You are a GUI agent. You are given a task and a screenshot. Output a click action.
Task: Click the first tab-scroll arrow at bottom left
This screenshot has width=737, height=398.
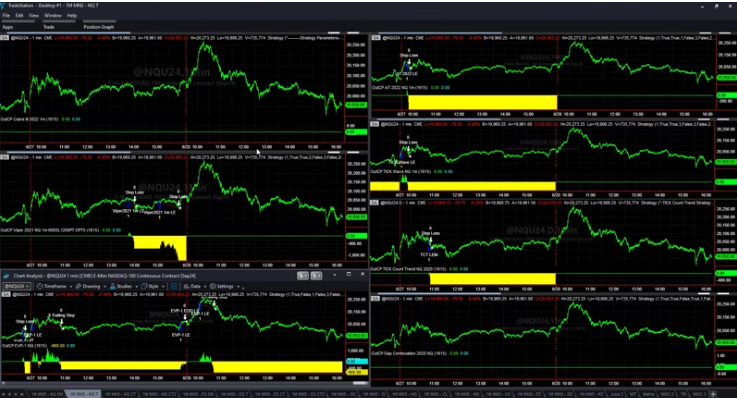tap(3, 394)
